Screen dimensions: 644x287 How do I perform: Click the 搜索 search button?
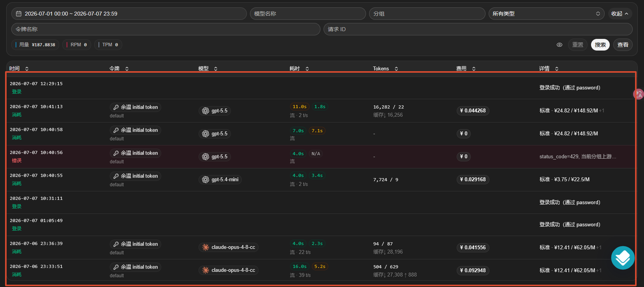(600, 45)
